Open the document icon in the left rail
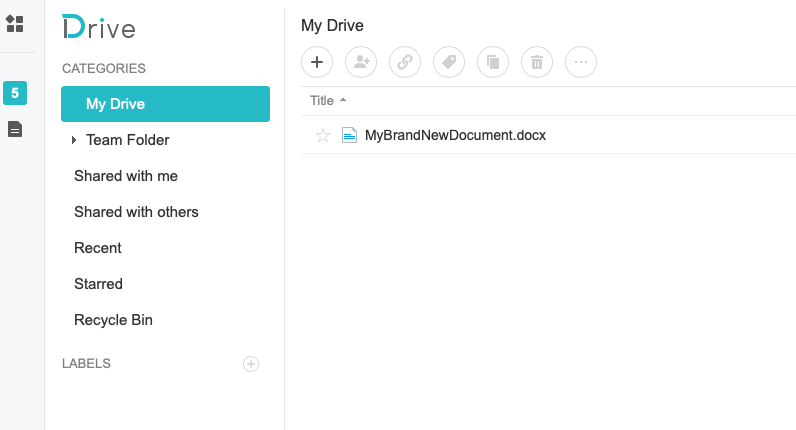Viewport: 796px width, 430px height. point(15,129)
